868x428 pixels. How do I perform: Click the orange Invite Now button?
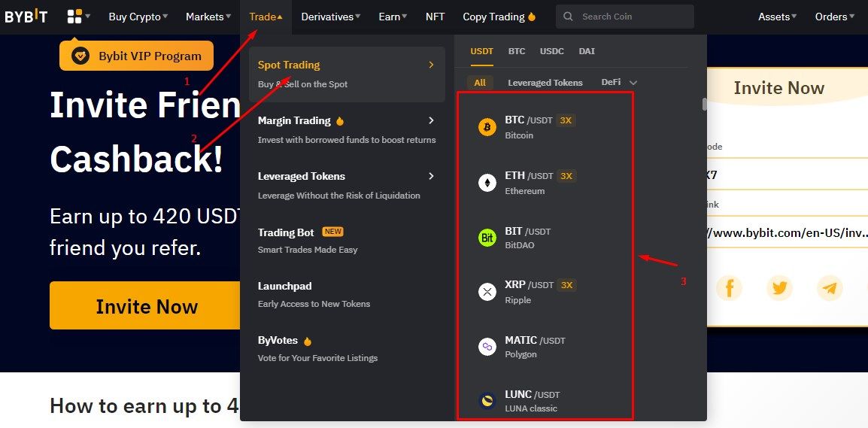(146, 305)
